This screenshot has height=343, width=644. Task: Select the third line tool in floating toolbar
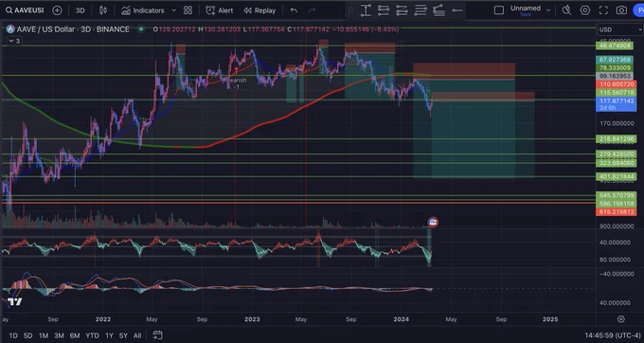pos(402,10)
